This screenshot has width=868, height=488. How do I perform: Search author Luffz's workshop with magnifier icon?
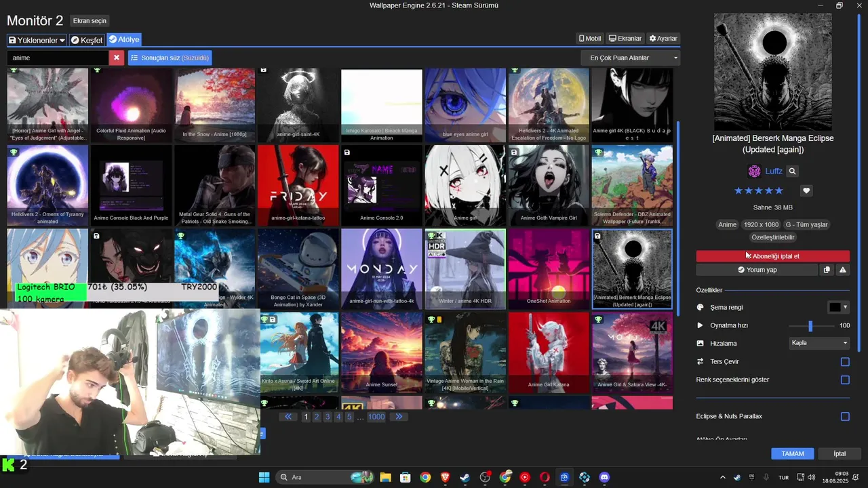pyautogui.click(x=792, y=171)
